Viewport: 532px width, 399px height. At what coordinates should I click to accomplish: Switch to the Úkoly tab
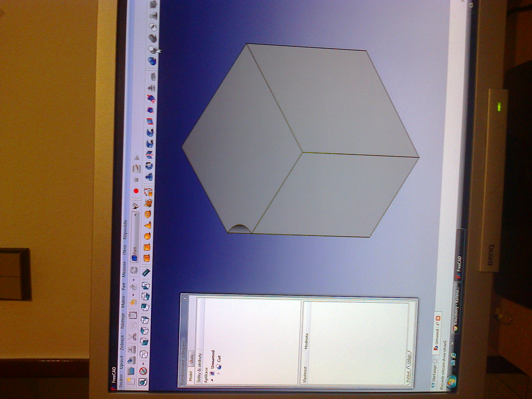point(192,359)
